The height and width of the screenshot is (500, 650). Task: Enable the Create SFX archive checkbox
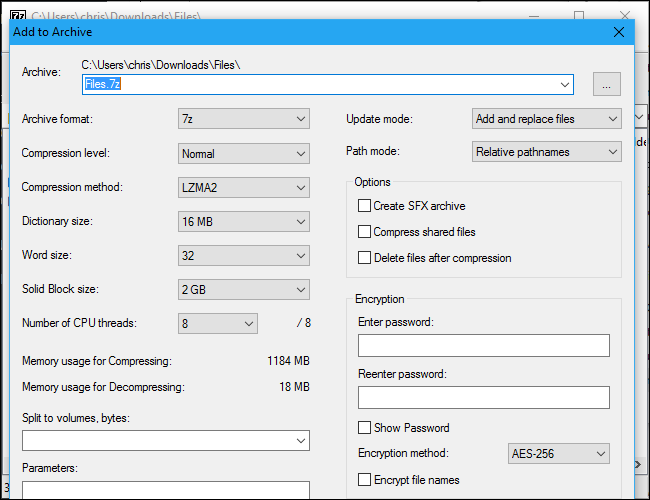click(x=365, y=206)
